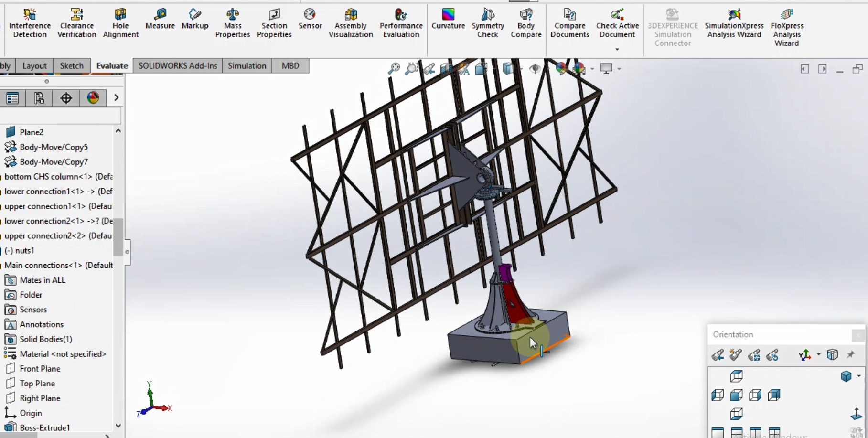Open DisplayManager color ball tab
Screen dimensions: 868x438
pos(93,98)
